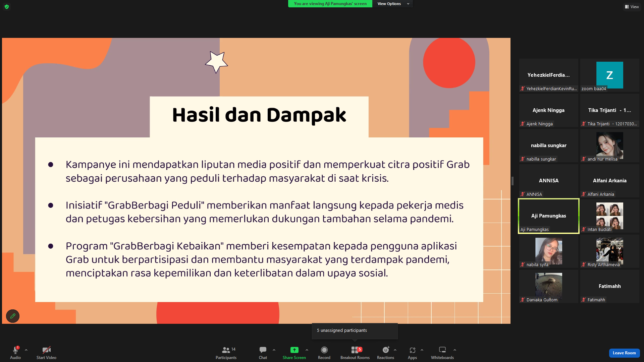The height and width of the screenshot is (362, 644).
Task: Expand chat options arrow beside Chat
Action: [274, 350]
